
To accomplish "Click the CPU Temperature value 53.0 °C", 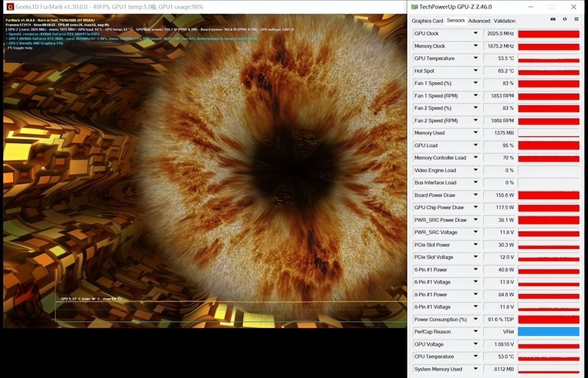I will (499, 356).
